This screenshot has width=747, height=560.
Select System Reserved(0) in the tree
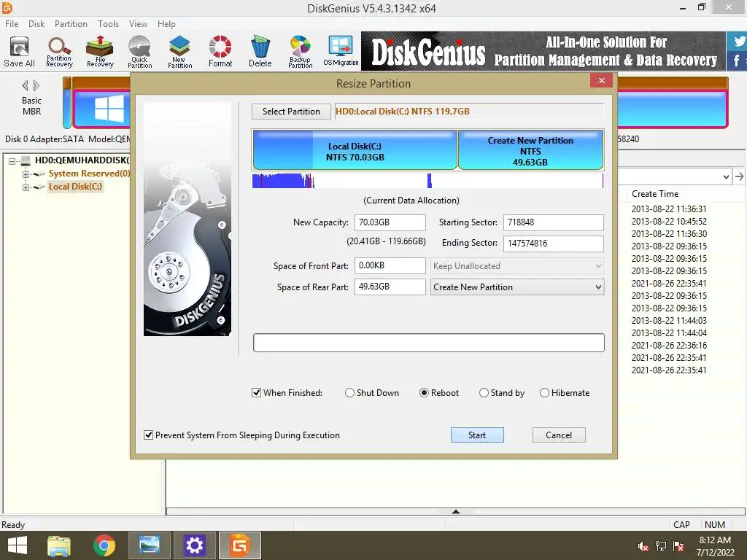(89, 174)
